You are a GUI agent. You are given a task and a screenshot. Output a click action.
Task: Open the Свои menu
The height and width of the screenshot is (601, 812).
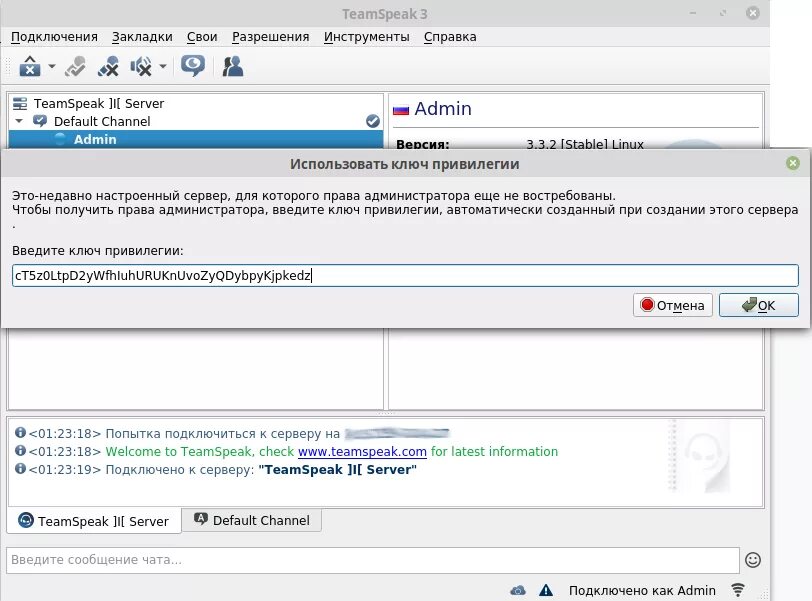point(202,37)
